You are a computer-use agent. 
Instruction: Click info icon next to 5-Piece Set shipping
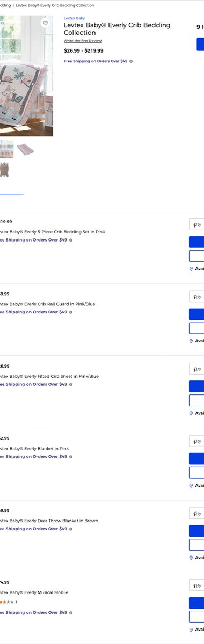pyautogui.click(x=70, y=240)
